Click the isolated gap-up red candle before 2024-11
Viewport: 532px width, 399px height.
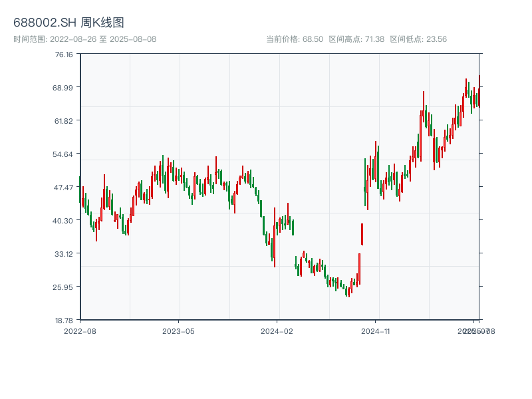click(x=362, y=233)
